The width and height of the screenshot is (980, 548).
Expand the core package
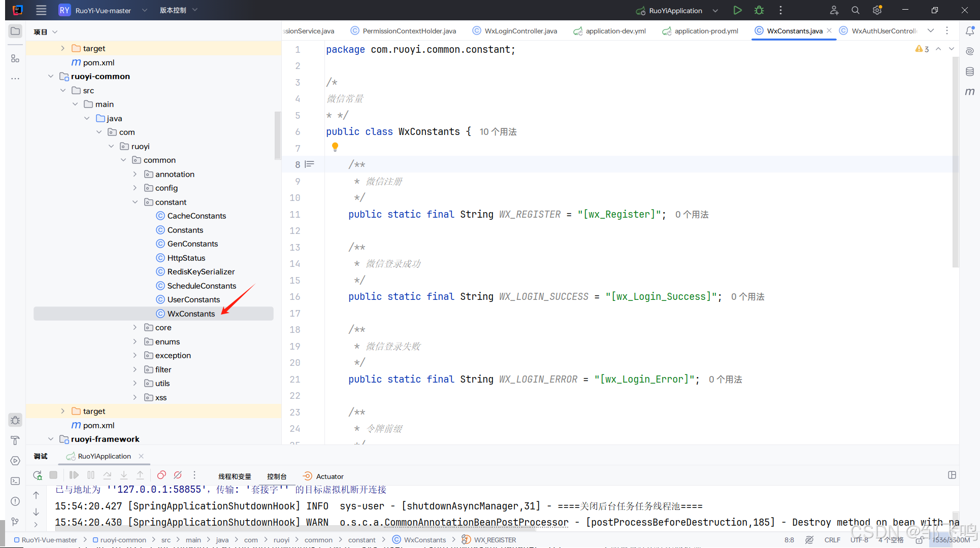tap(135, 328)
